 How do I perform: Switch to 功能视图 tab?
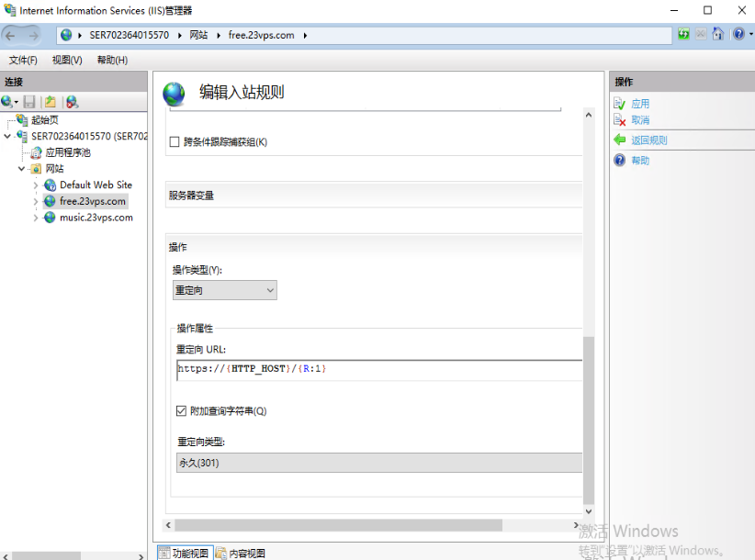[x=185, y=554]
